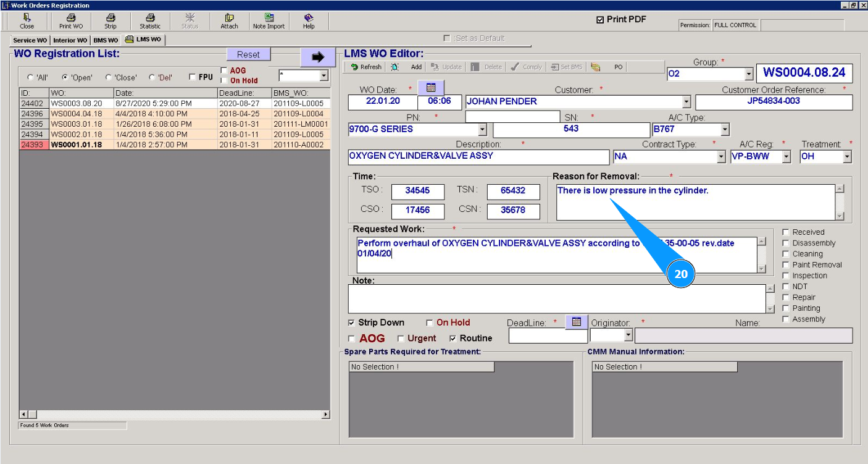Open Help from the toolbar
Screen dimensions: 868x464
pos(309,22)
